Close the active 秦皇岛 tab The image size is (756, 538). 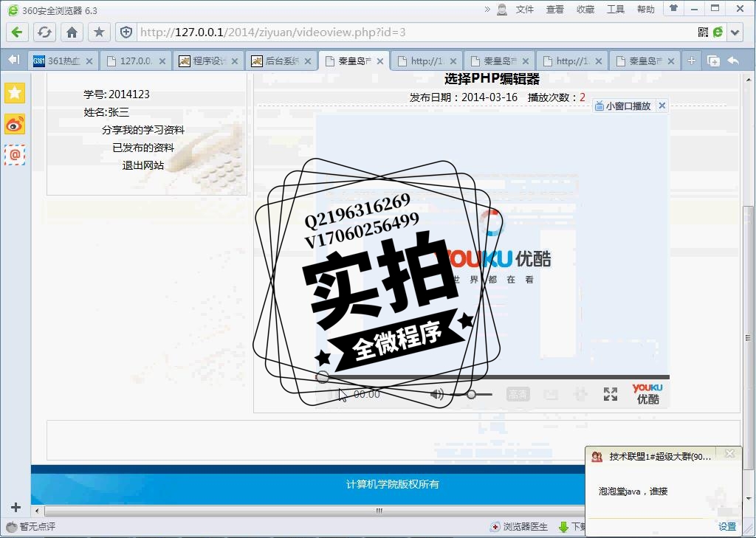(x=380, y=61)
